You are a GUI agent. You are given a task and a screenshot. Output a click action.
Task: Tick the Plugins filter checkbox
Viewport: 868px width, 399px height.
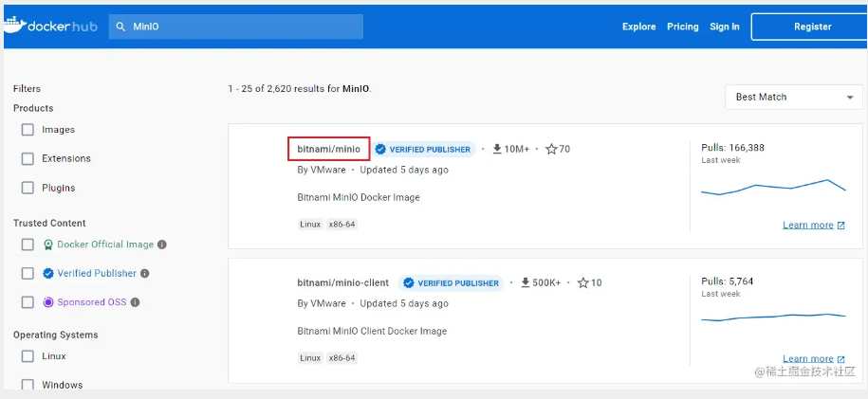tap(28, 188)
